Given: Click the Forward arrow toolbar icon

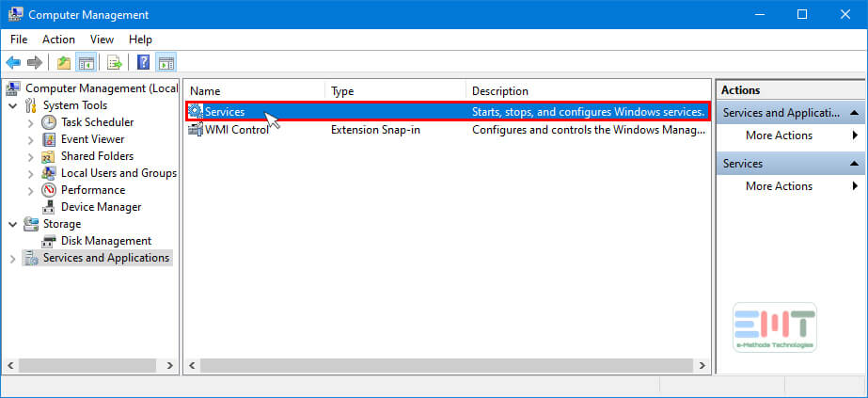Looking at the screenshot, I should [x=34, y=62].
